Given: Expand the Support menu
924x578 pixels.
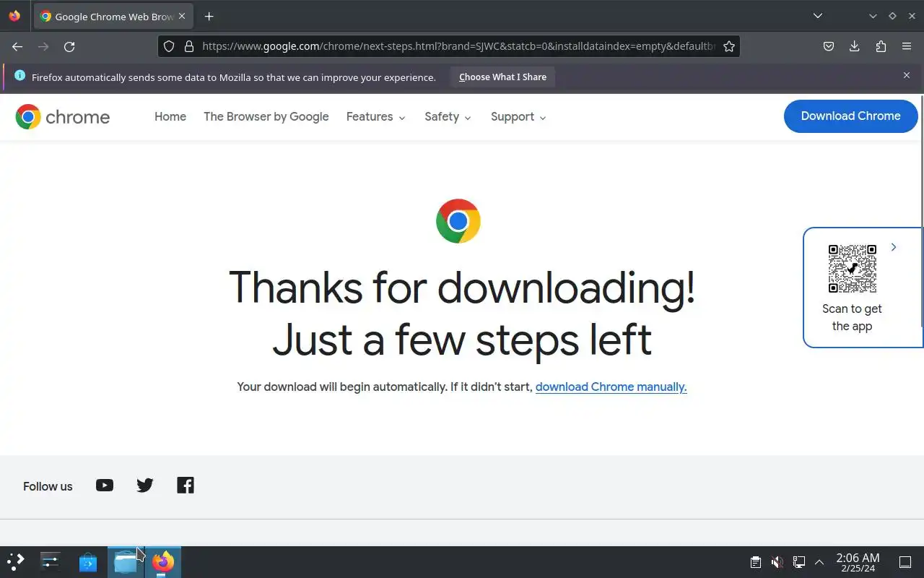Looking at the screenshot, I should point(519,116).
